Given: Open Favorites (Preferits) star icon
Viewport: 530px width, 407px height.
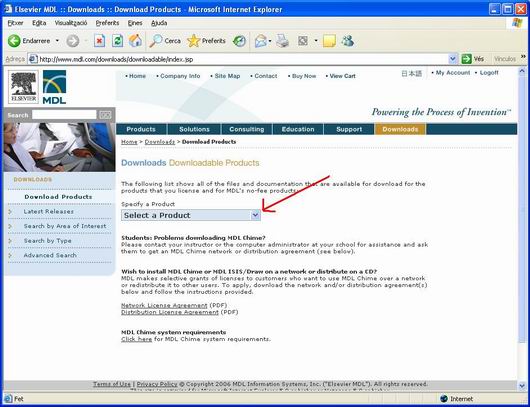Looking at the screenshot, I should pyautogui.click(x=194, y=41).
